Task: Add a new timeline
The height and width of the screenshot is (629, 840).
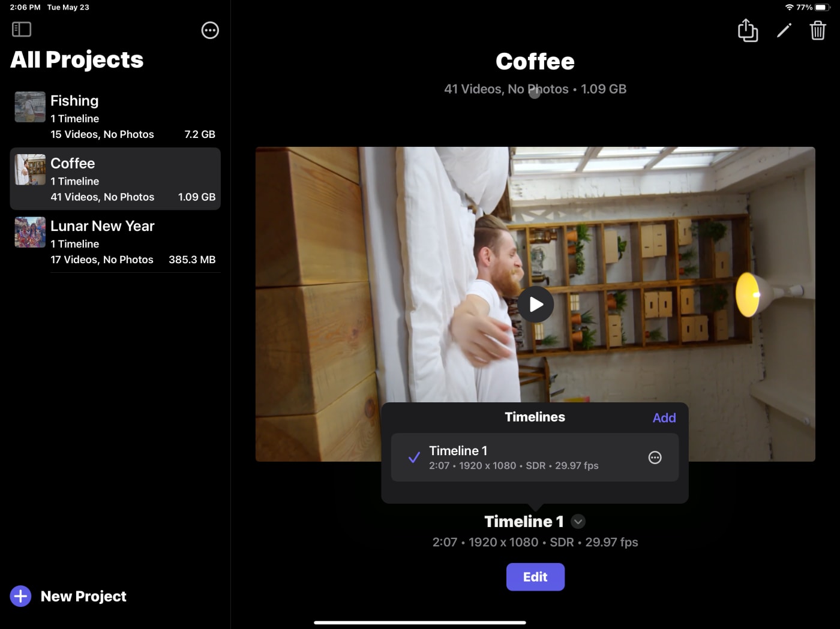Action: pyautogui.click(x=664, y=418)
